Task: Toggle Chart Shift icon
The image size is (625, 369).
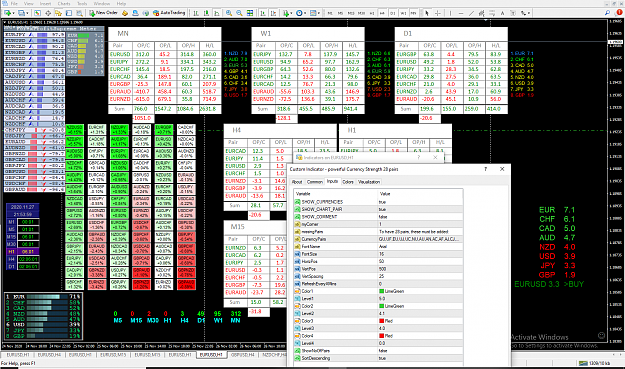Action: (x=273, y=13)
